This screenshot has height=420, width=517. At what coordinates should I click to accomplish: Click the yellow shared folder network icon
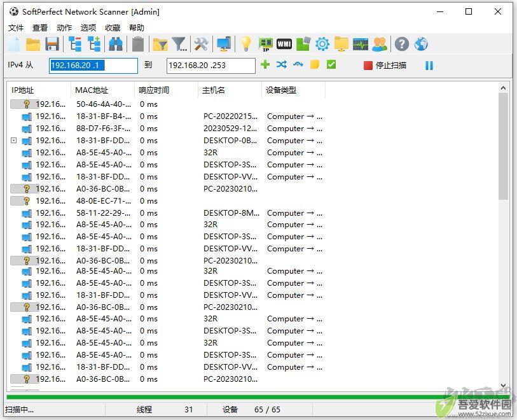point(341,44)
